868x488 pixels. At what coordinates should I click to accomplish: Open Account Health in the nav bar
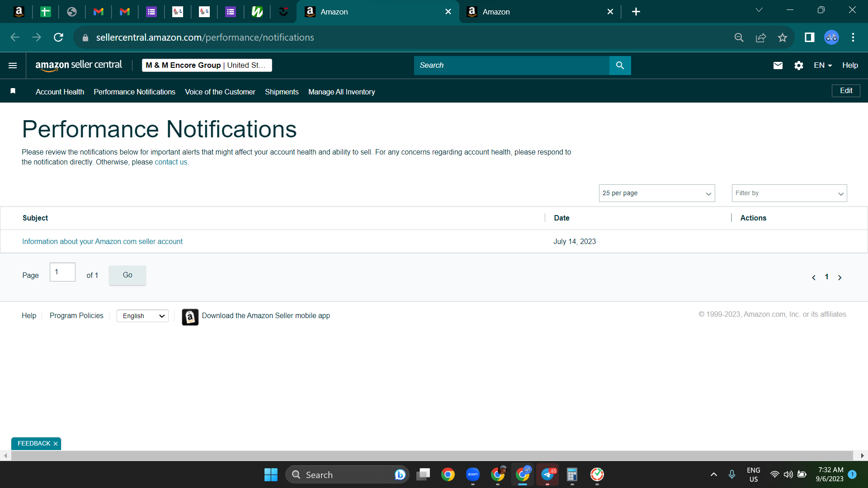click(60, 92)
